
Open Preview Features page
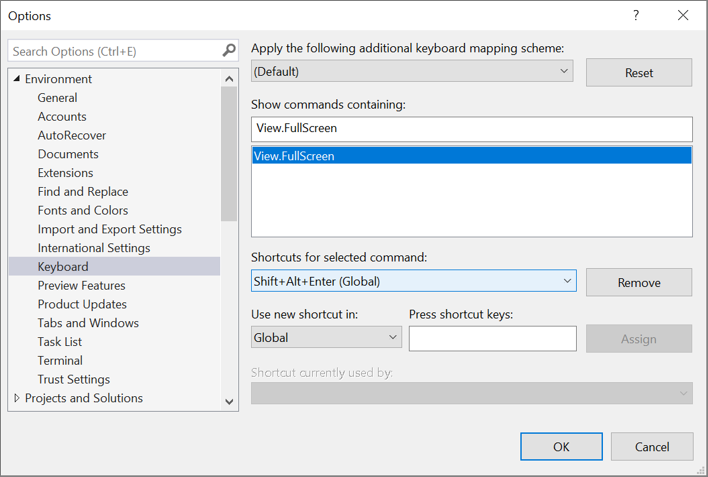[82, 285]
